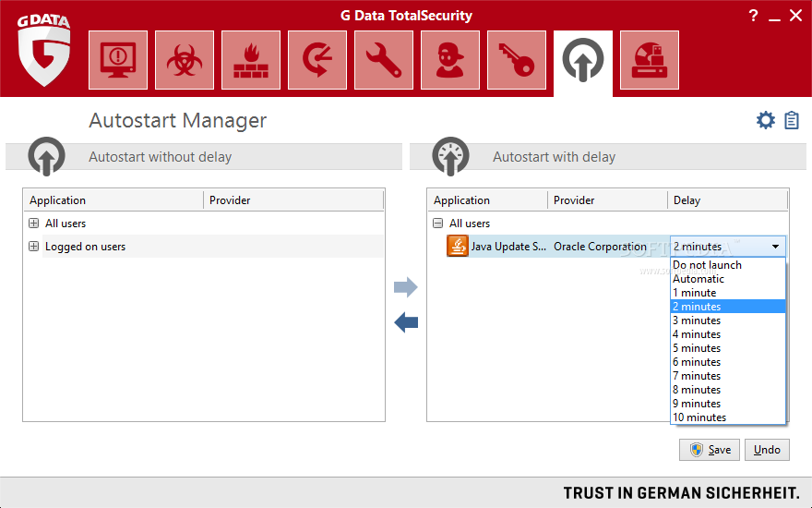
Task: Choose 'Do not launch' option
Action: pos(728,265)
